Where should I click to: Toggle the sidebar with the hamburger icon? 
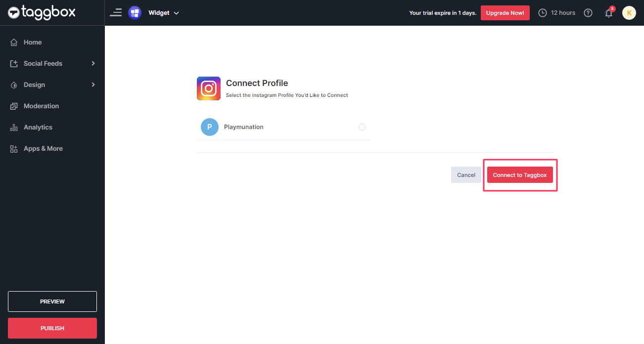coord(115,12)
